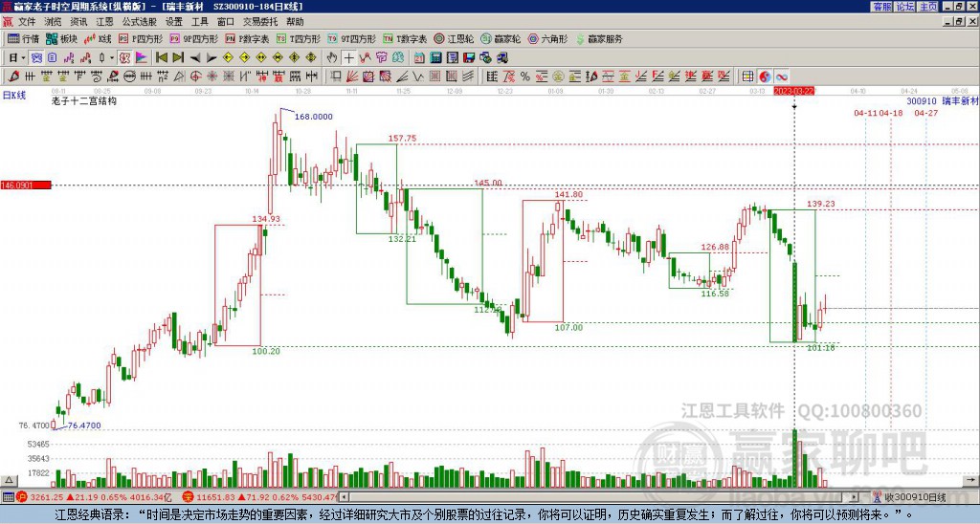Open the 工具 menu
This screenshot has height=524, width=980.
pos(199,22)
